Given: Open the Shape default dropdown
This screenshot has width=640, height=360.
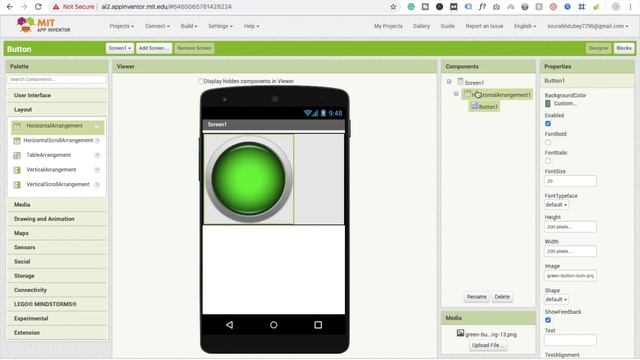Looking at the screenshot, I should coord(556,299).
